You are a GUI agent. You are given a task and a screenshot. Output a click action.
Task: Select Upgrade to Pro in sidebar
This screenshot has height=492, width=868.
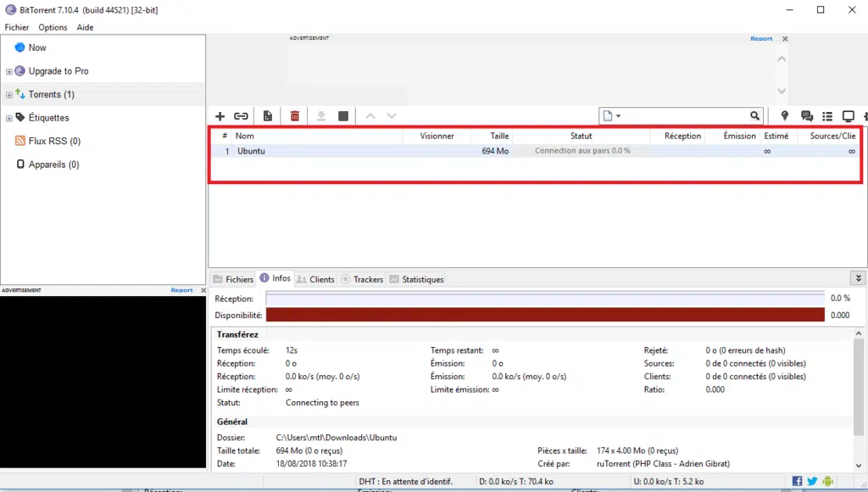coord(58,71)
